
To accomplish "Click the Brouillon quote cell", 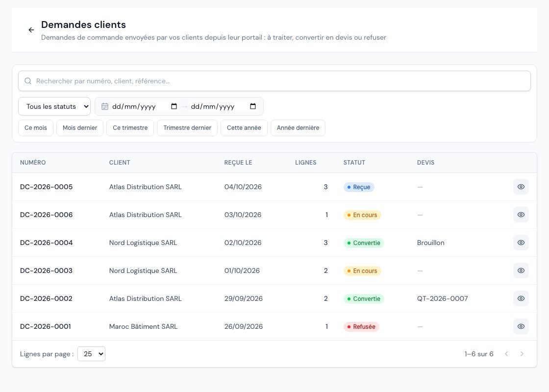I will coord(431,243).
